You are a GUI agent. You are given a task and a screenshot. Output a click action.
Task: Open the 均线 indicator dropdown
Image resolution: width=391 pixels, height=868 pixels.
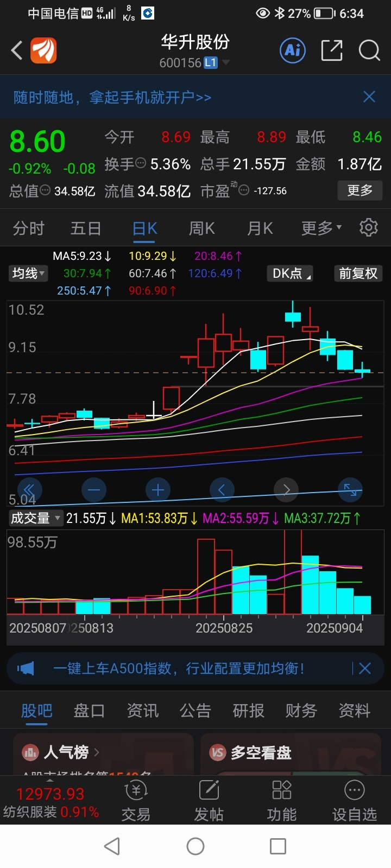pyautogui.click(x=28, y=273)
